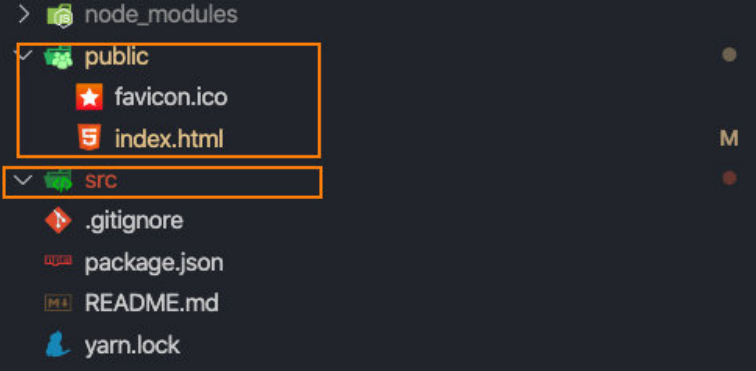756x371 pixels.
Task: Click the modified M badge on index.html
Action: [729, 138]
